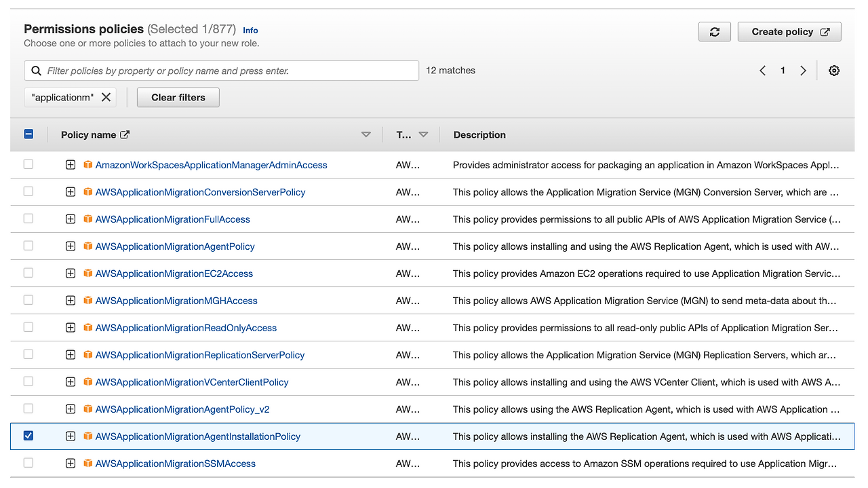
Task: Click the orange policy icon for AWSApplicationMigrationMGHAccess
Action: (x=87, y=301)
